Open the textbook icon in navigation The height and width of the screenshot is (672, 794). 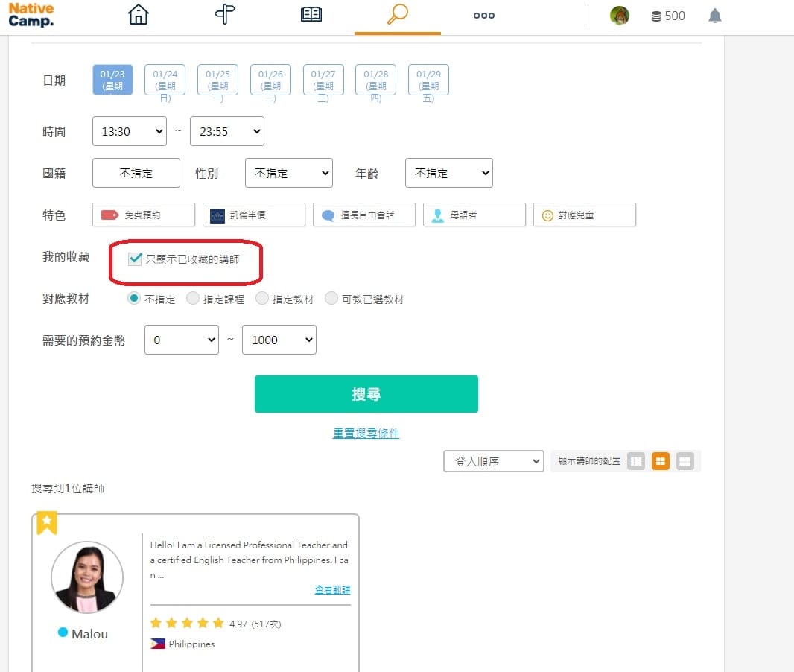coord(311,16)
